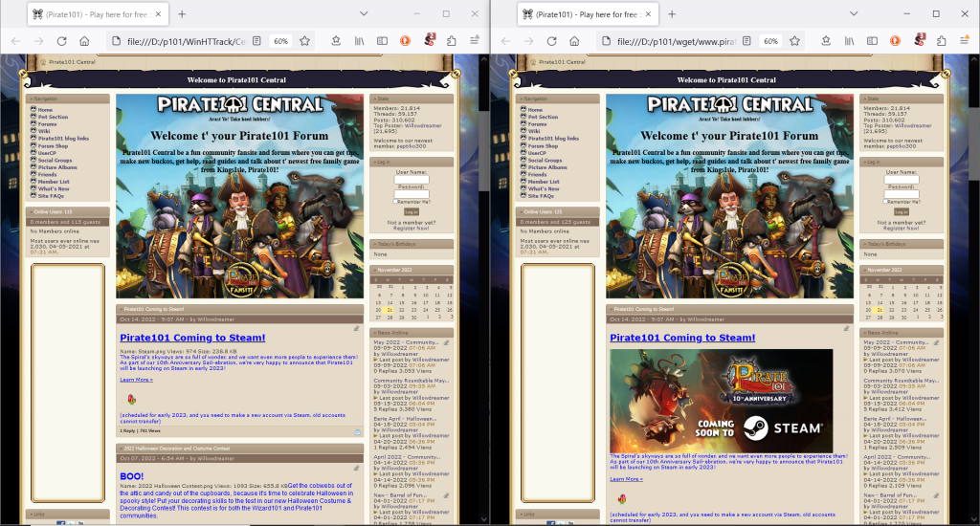Open the hamburger application menu in the right window
Screen dimensions: 980x526
click(x=965, y=41)
